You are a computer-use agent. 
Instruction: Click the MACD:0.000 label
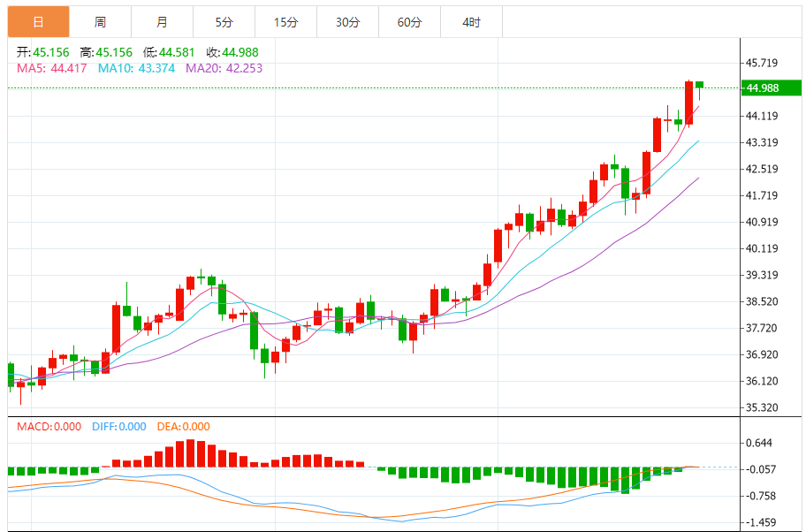49,427
